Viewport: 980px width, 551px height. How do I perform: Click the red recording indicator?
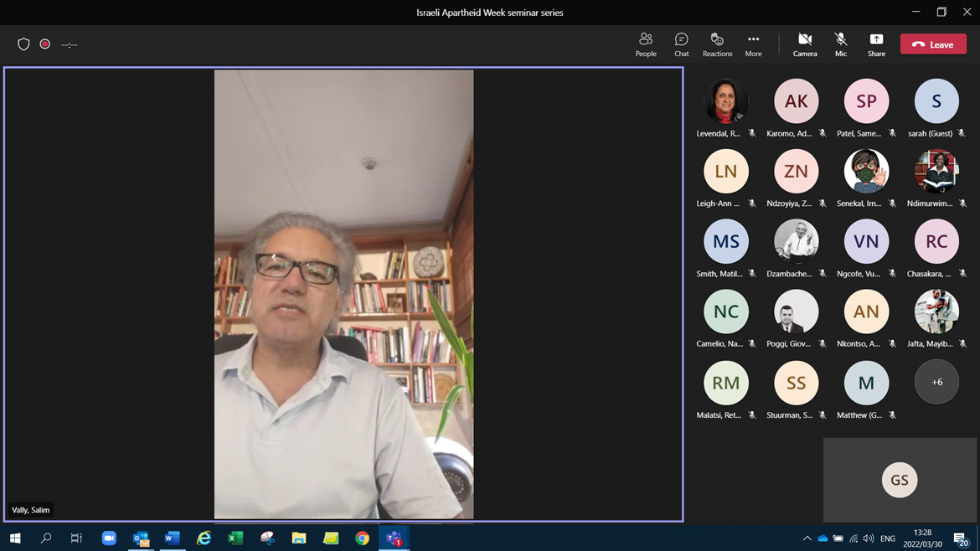[x=45, y=44]
